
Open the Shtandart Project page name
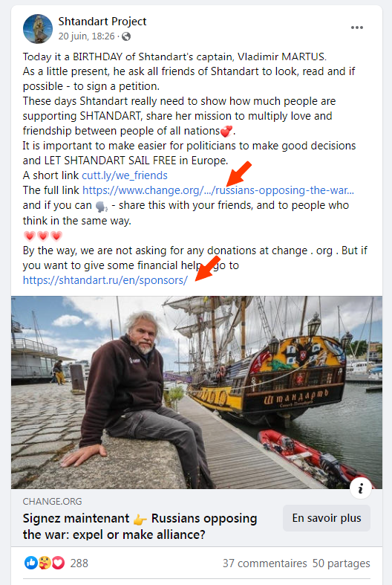[102, 22]
